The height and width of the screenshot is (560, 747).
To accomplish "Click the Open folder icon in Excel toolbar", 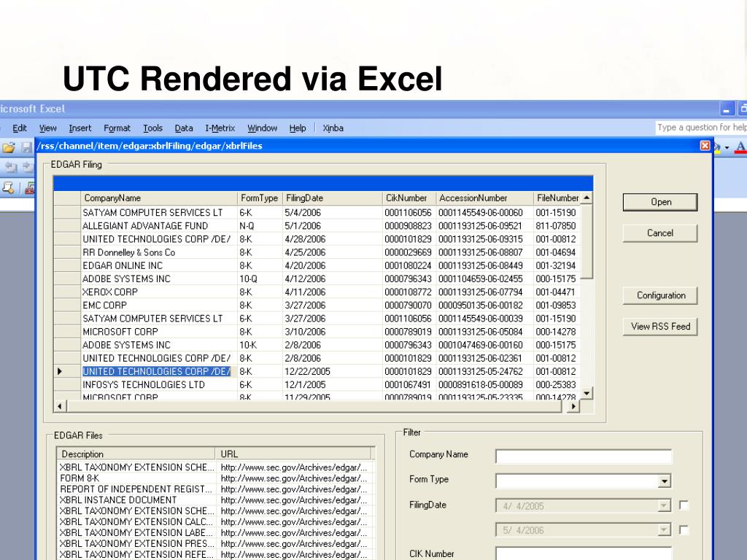I will pyautogui.click(x=9, y=147).
